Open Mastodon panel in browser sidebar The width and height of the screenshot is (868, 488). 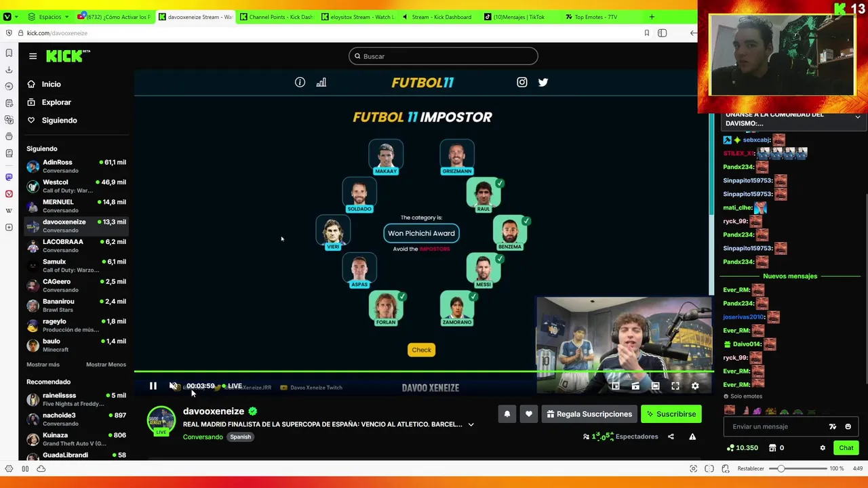[x=9, y=177]
